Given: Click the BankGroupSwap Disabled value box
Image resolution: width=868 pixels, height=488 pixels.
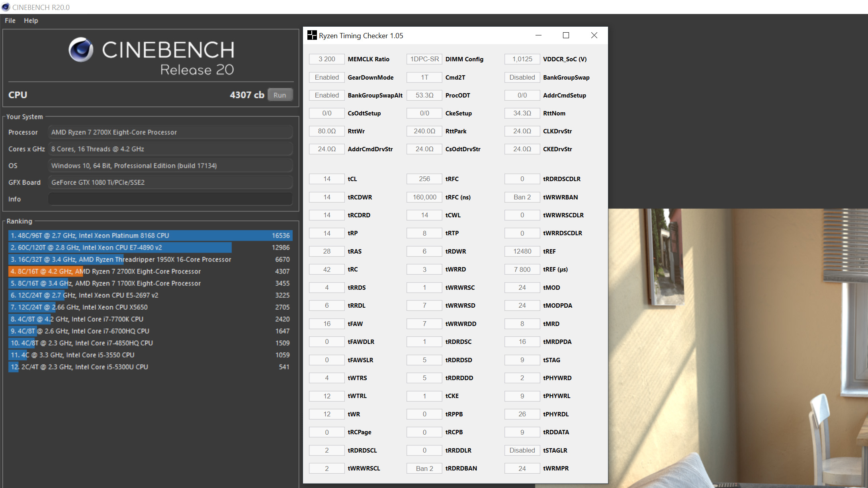Looking at the screenshot, I should tap(522, 77).
